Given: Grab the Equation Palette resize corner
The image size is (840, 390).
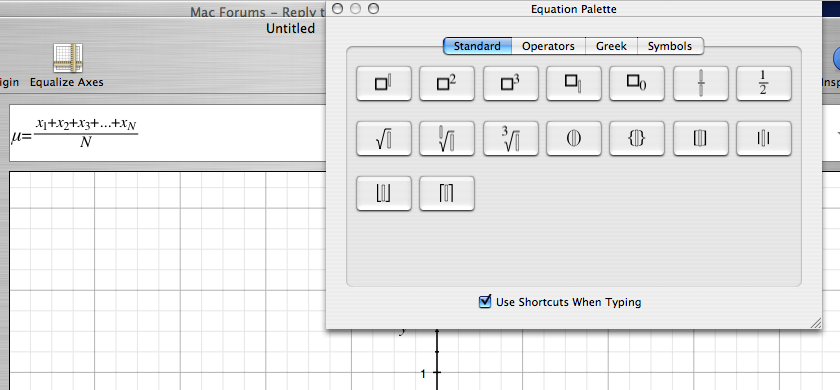Looking at the screenshot, I should tap(815, 322).
